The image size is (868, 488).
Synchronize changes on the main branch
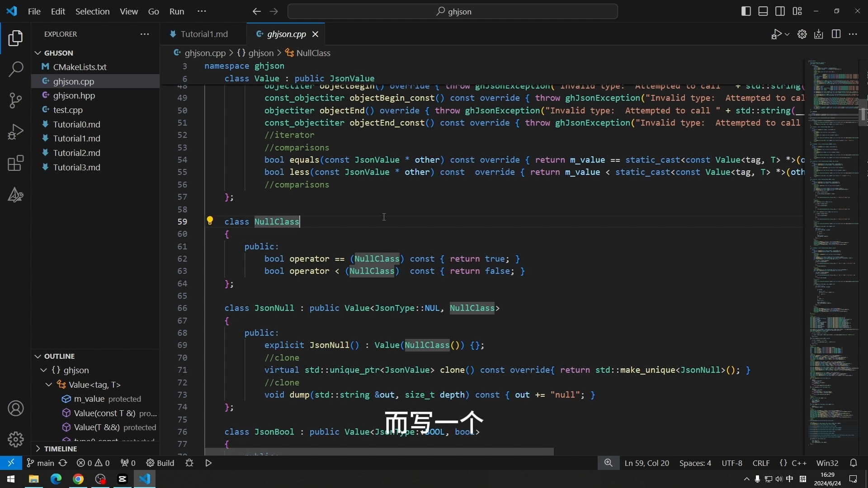63,463
